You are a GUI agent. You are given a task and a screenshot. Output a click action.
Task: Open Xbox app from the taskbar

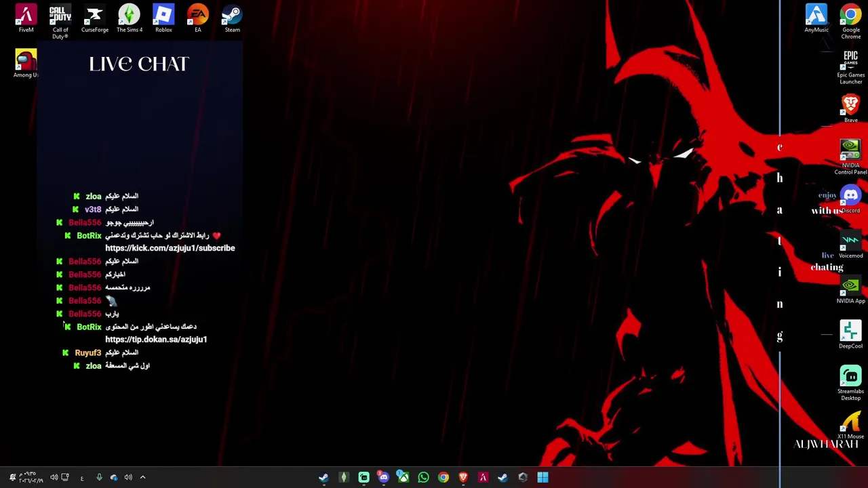(403, 477)
